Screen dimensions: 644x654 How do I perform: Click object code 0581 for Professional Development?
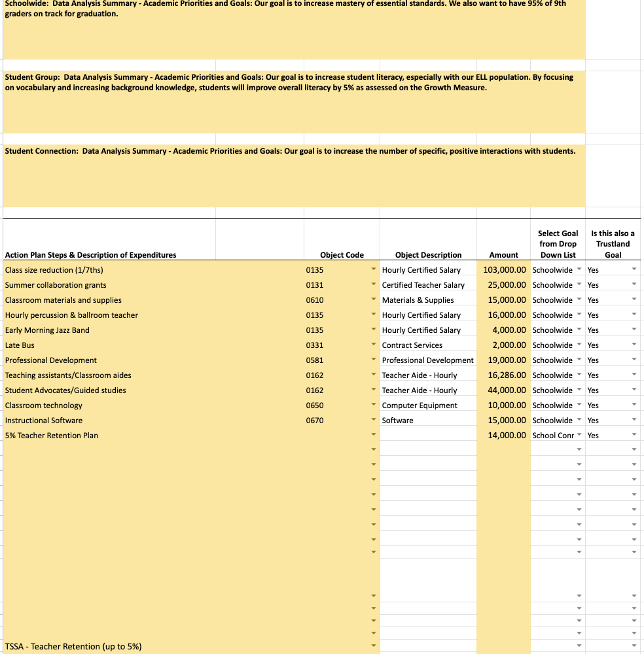point(315,360)
